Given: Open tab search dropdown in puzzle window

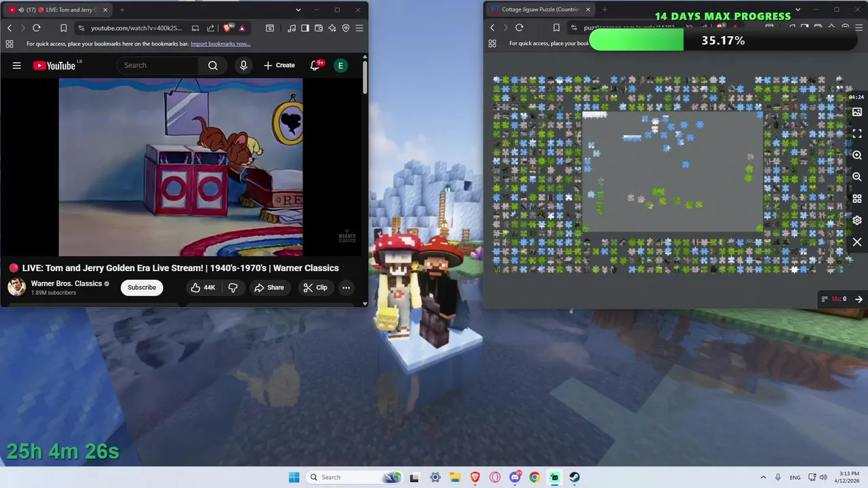Looking at the screenshot, I should click(797, 9).
